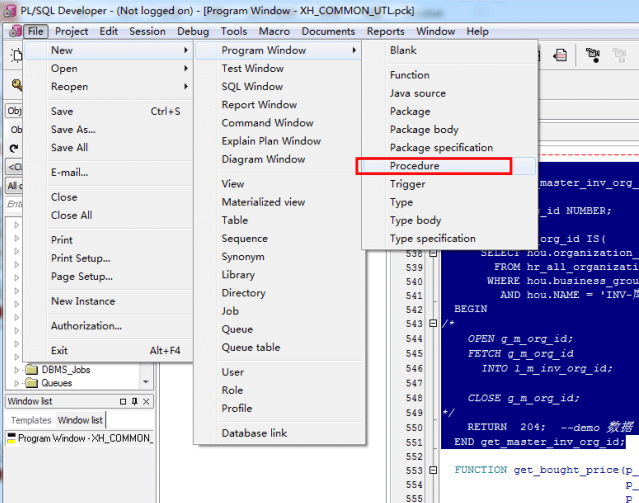Click Queue table entry
639x503 pixels.
278,347
